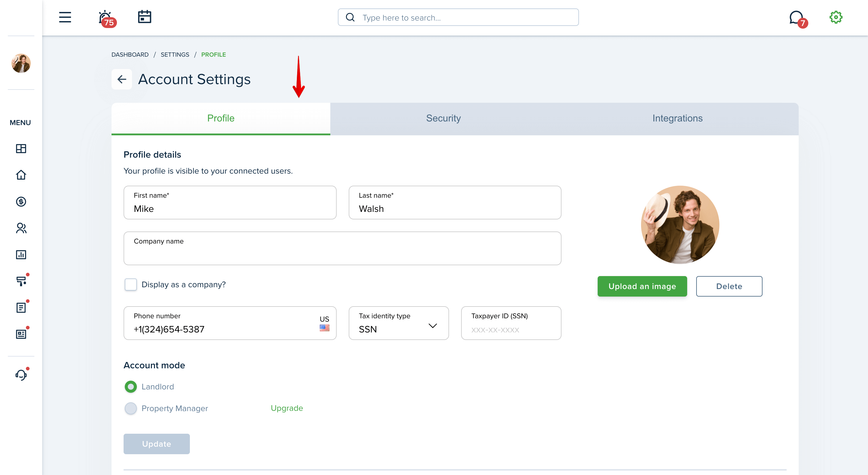
Task: Open the calendar icon in top bar
Action: pos(145,17)
